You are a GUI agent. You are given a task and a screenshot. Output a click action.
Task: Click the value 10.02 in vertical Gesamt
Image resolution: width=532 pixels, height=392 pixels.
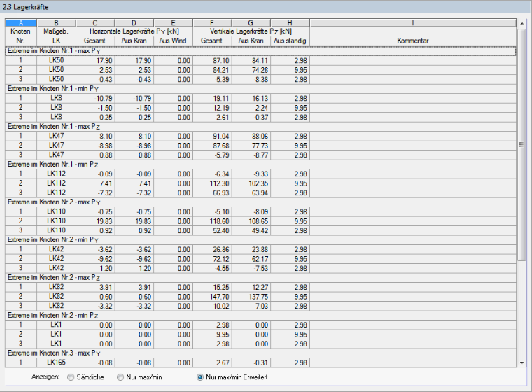click(x=212, y=306)
